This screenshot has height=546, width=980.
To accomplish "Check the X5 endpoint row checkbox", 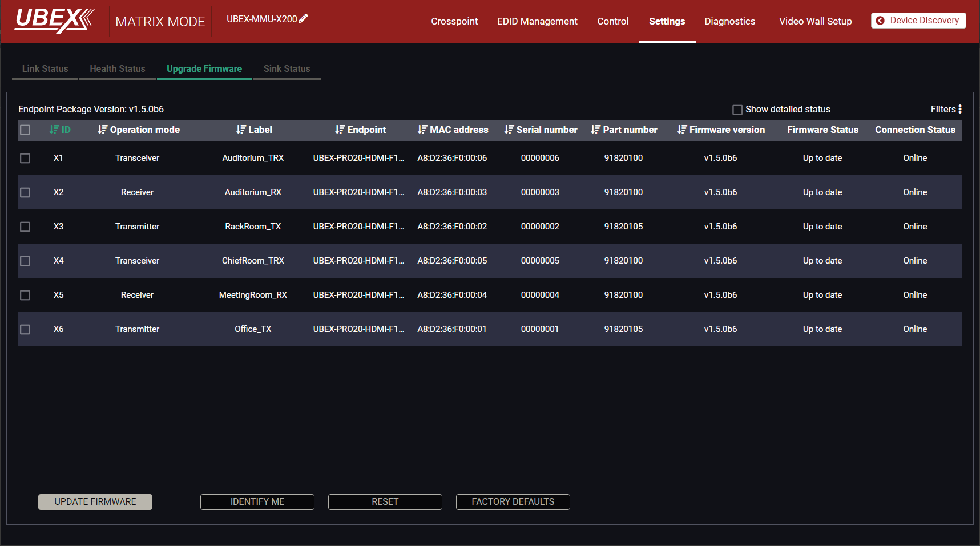I will point(25,295).
